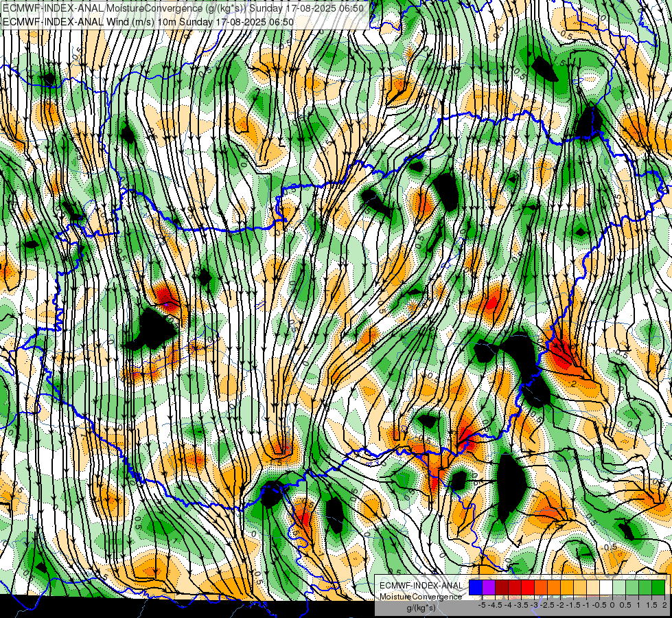
Task: Click the Wind (m/s) 10m title line
Action: tap(148, 21)
